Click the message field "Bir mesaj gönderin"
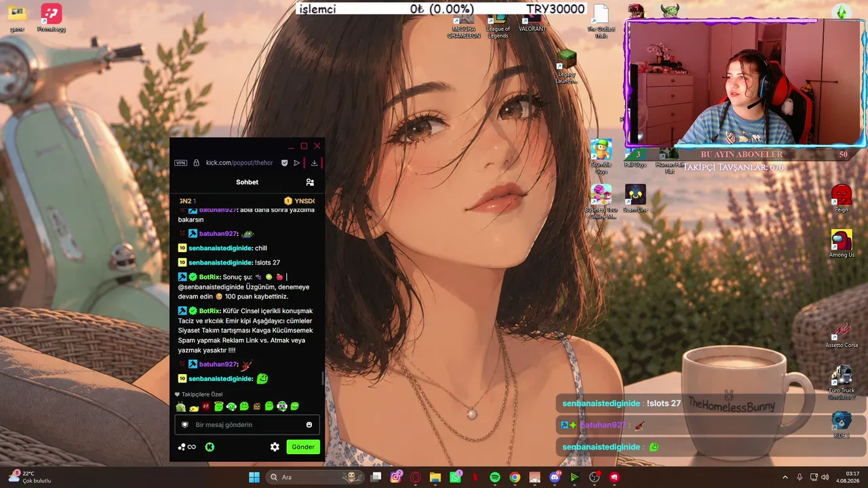Screen dimensions: 868x488 247,425
